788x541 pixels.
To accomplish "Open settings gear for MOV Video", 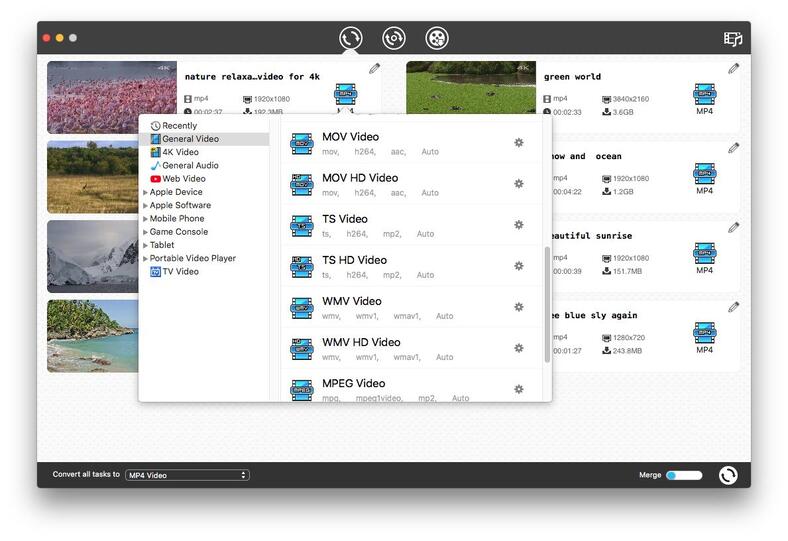I will pos(519,143).
